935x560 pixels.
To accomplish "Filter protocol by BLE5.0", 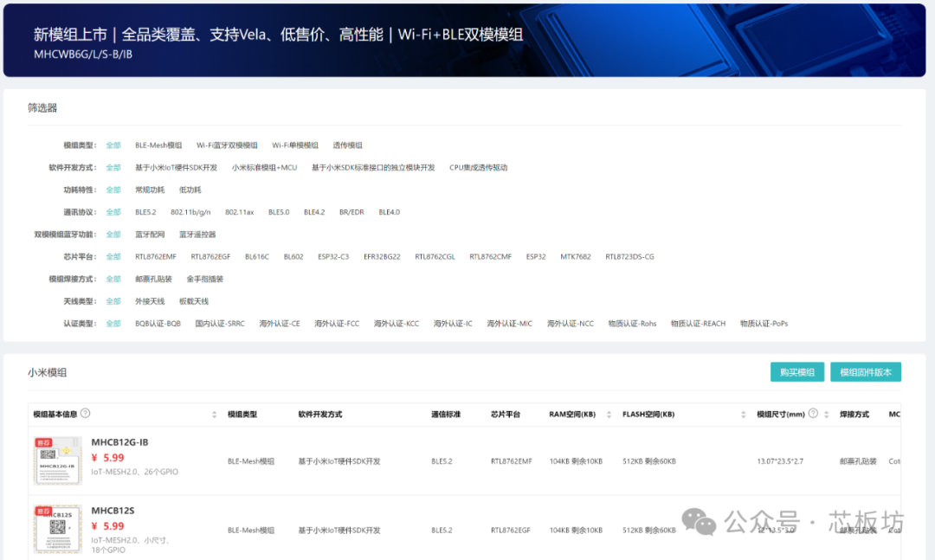I will tap(279, 212).
